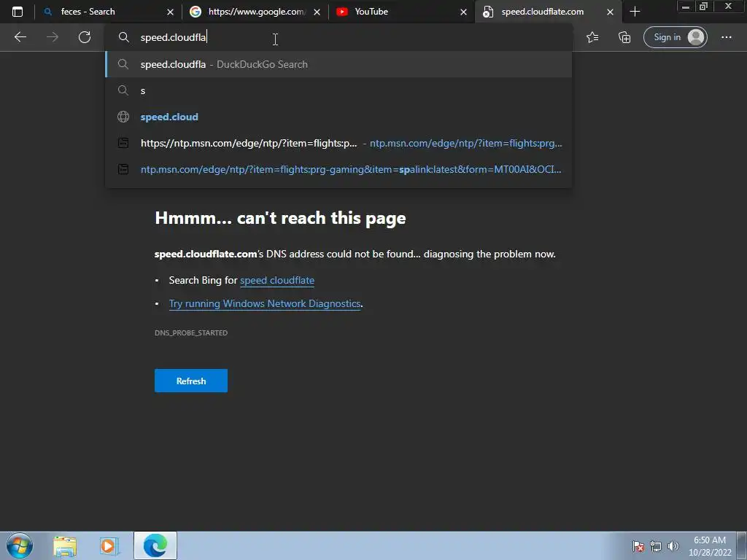
Task: Select the speed.cloudflate.com tab
Action: pyautogui.click(x=549, y=12)
